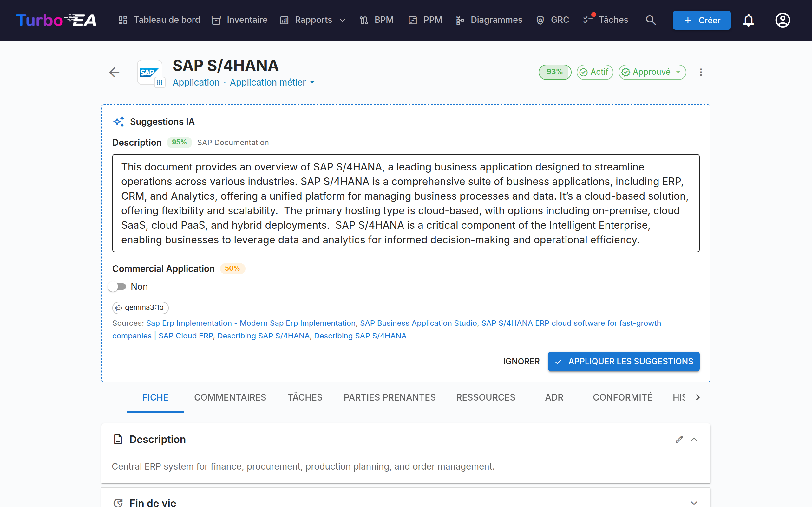Screen dimensions: 812x507
Task: Switch to the PARTIES PRENANTES tab
Action: click(390, 397)
